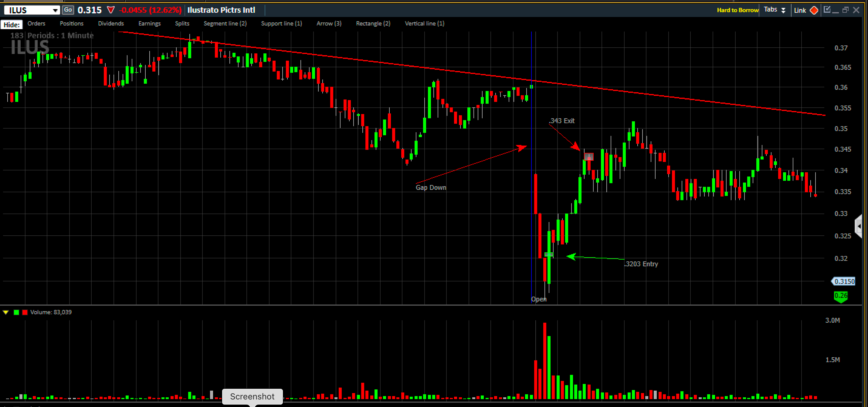This screenshot has height=407, width=868.
Task: Click the dock window arrow icon
Action: click(x=827, y=10)
